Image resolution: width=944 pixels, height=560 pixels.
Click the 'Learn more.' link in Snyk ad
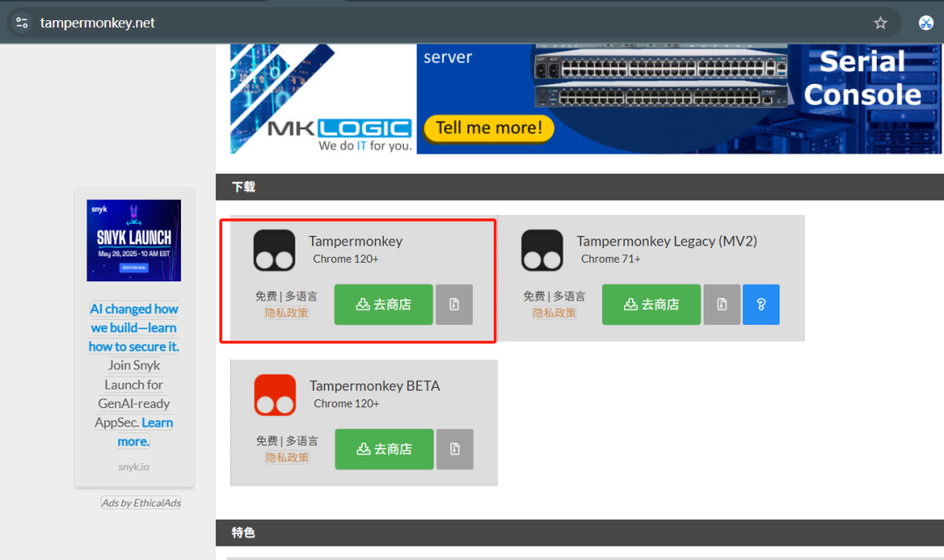point(144,432)
